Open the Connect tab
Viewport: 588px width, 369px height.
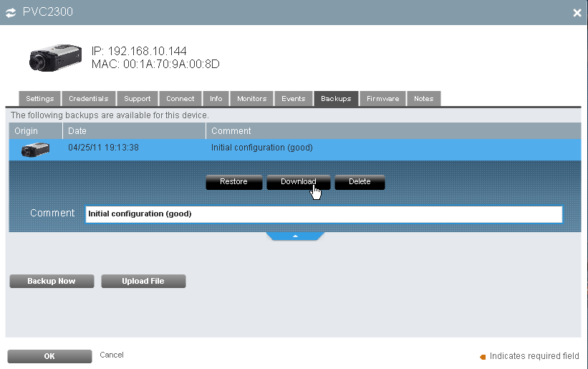click(x=180, y=99)
